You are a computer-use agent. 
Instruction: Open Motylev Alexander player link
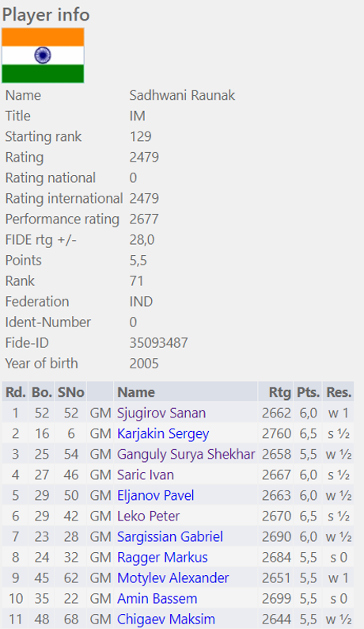click(x=173, y=578)
